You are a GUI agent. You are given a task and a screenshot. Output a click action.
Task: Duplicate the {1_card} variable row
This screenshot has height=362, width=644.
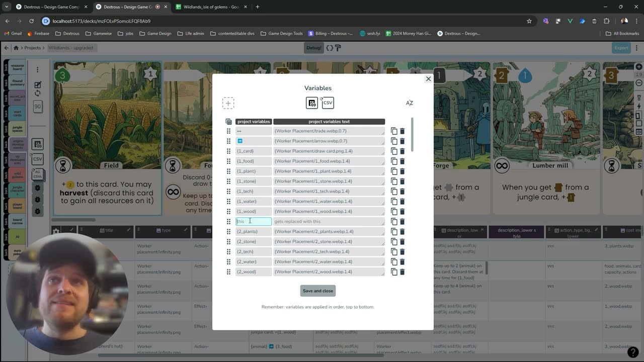(x=394, y=151)
